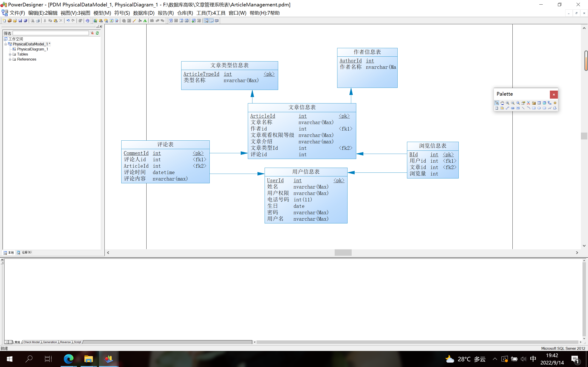Choose the Zoom In magnifier in Palette
588x367 pixels.
507,103
